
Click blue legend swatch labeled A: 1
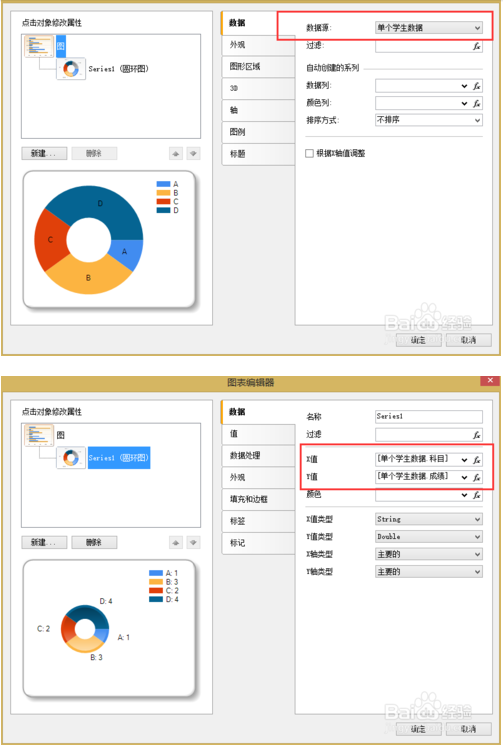[x=156, y=573]
